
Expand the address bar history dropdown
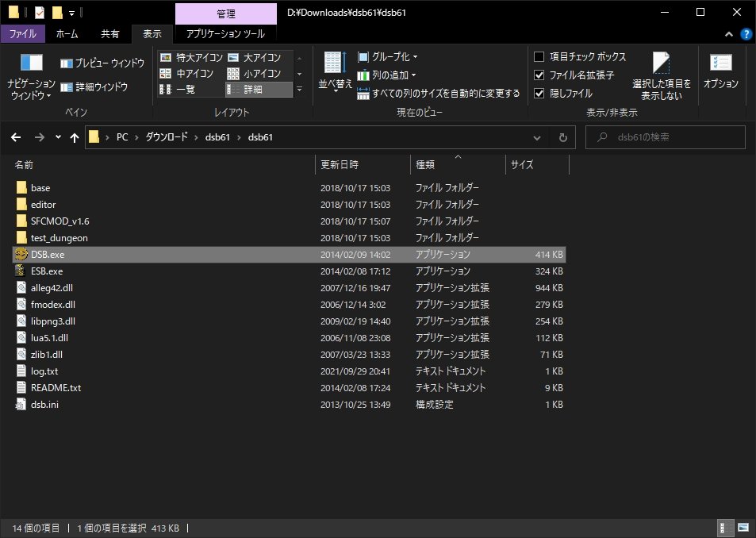click(536, 138)
